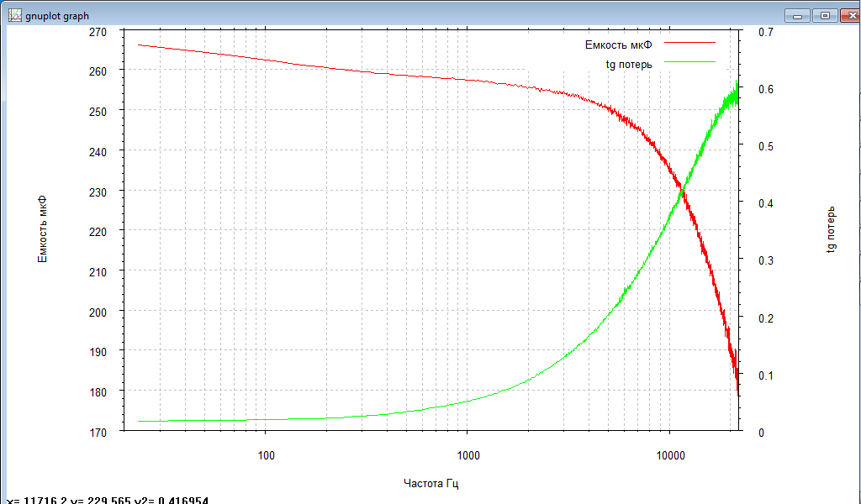Click the left axis tick label 210
This screenshot has height=504, width=861.
click(98, 272)
